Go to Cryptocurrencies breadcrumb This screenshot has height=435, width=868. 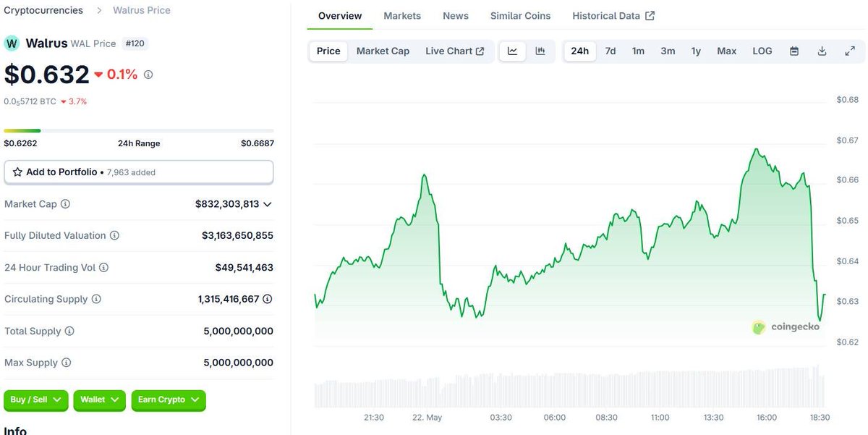pyautogui.click(x=43, y=10)
